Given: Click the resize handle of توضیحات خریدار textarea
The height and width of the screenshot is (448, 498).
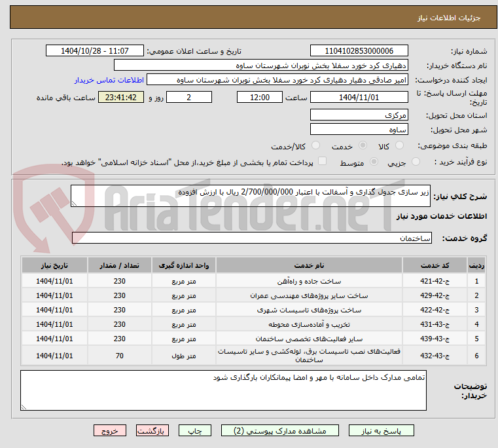Looking at the screenshot, I should pyautogui.click(x=24, y=407).
